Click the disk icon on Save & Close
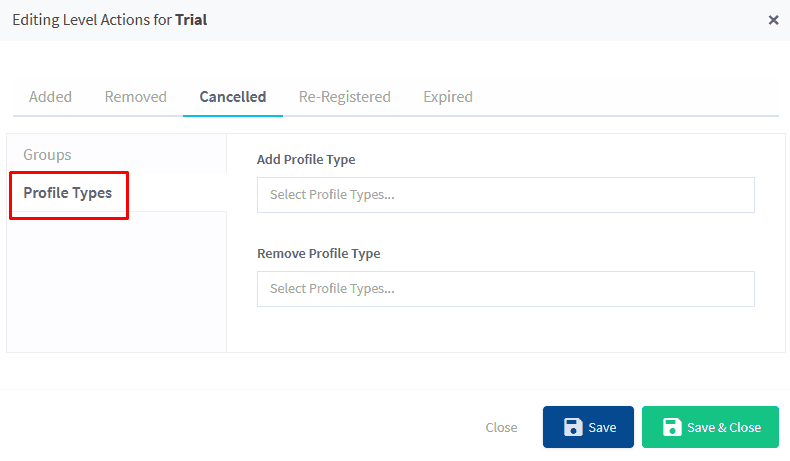The image size is (790, 461). pyautogui.click(x=672, y=427)
